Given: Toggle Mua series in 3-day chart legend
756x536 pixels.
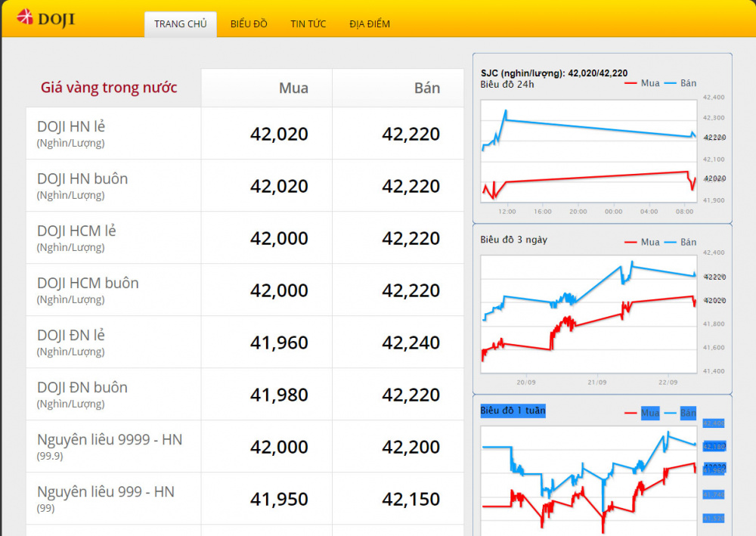Looking at the screenshot, I should 642,242.
